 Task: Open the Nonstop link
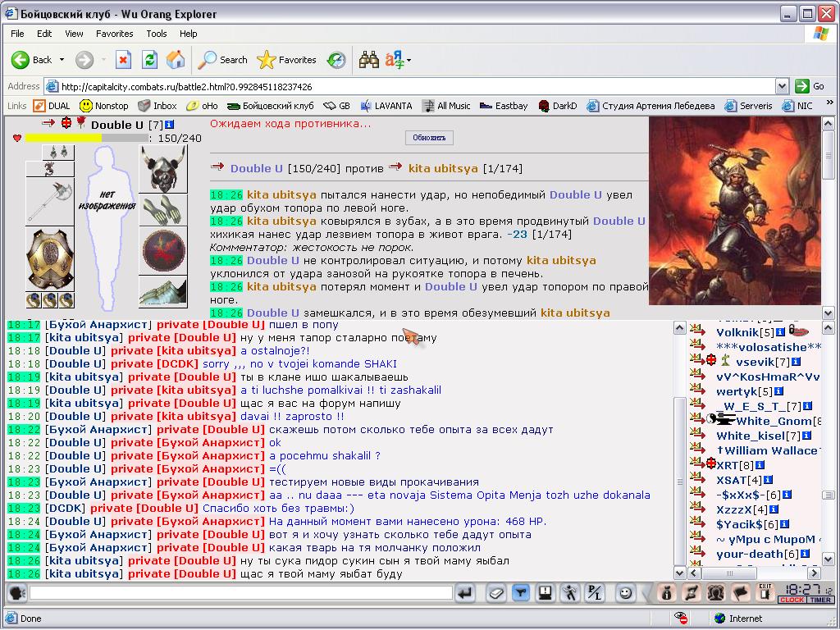[x=104, y=106]
